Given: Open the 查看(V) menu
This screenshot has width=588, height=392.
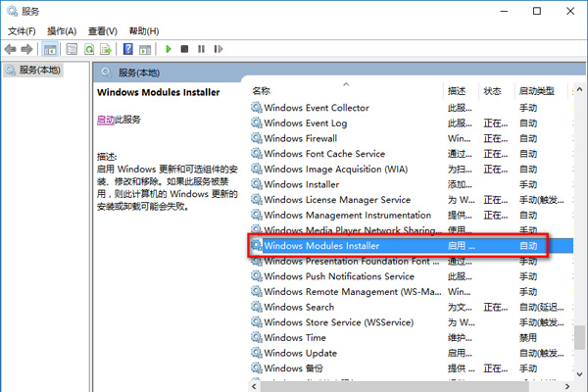Looking at the screenshot, I should tap(104, 31).
